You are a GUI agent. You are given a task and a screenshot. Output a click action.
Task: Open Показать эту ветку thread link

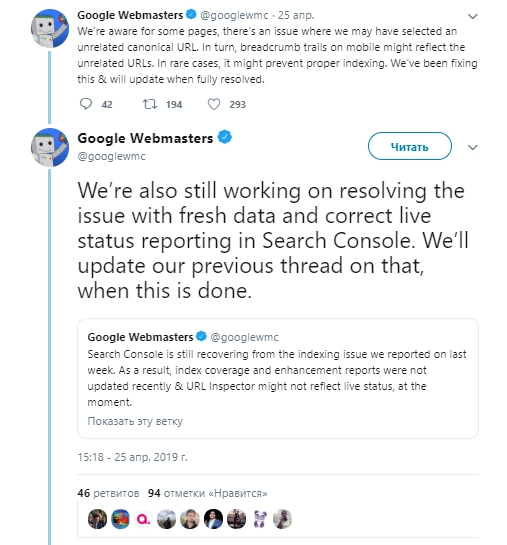(x=135, y=421)
